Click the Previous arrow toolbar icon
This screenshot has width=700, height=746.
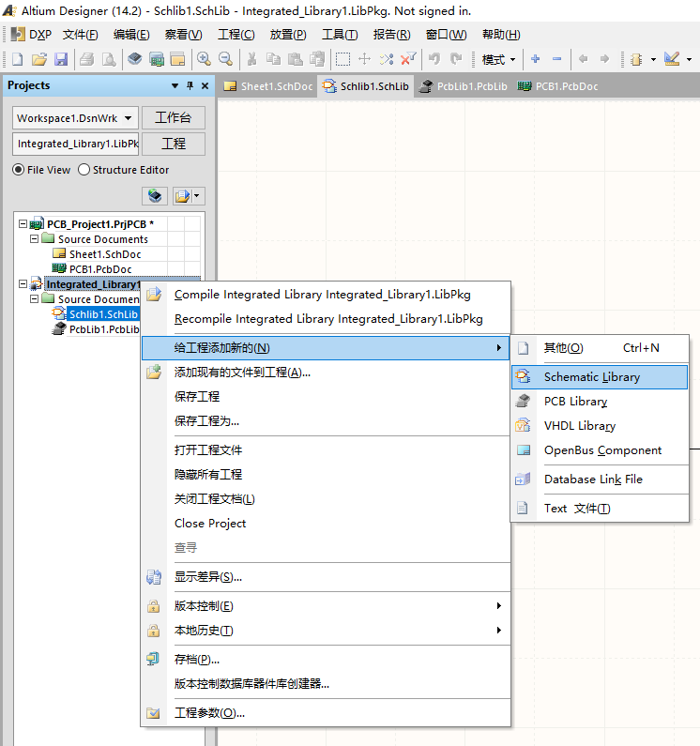(x=583, y=59)
